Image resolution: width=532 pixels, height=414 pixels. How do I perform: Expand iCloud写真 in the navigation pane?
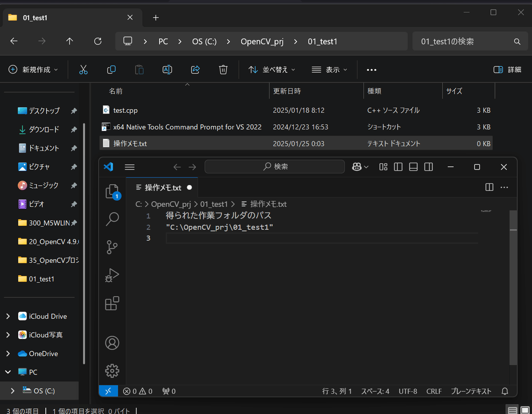pos(8,335)
